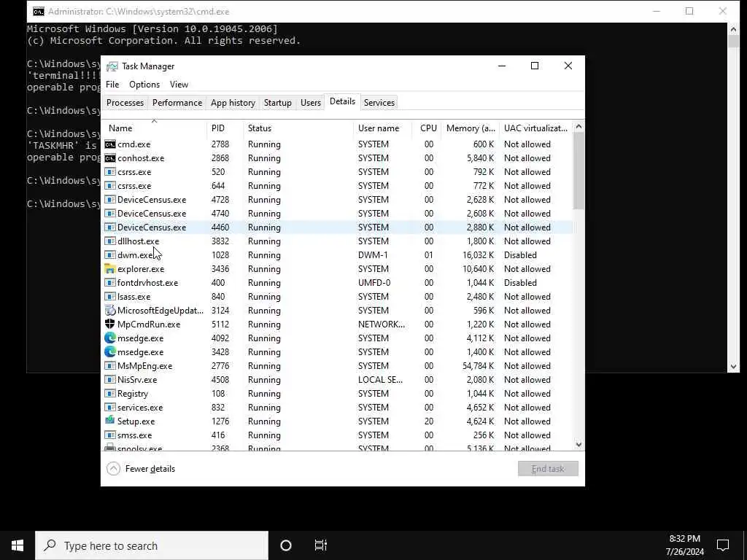Collapse Task Manager with Fewer details
This screenshot has width=747, height=560.
click(141, 469)
